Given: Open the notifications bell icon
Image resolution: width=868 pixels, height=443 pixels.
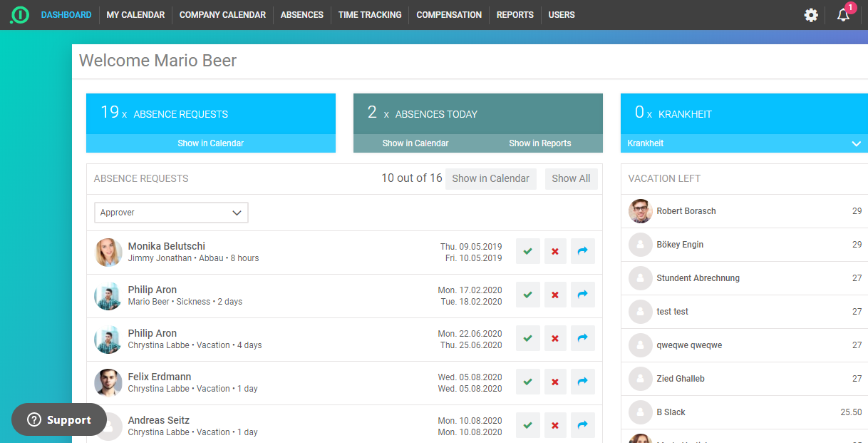Looking at the screenshot, I should (x=844, y=15).
